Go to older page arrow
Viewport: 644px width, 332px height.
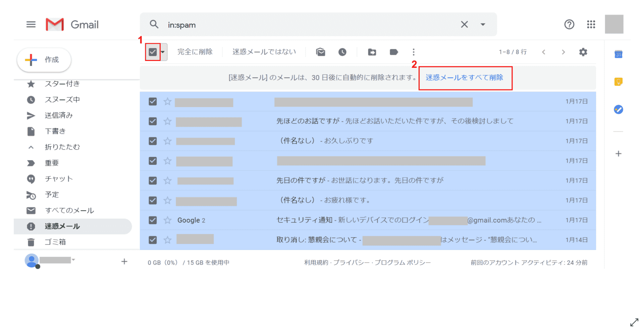tap(563, 52)
